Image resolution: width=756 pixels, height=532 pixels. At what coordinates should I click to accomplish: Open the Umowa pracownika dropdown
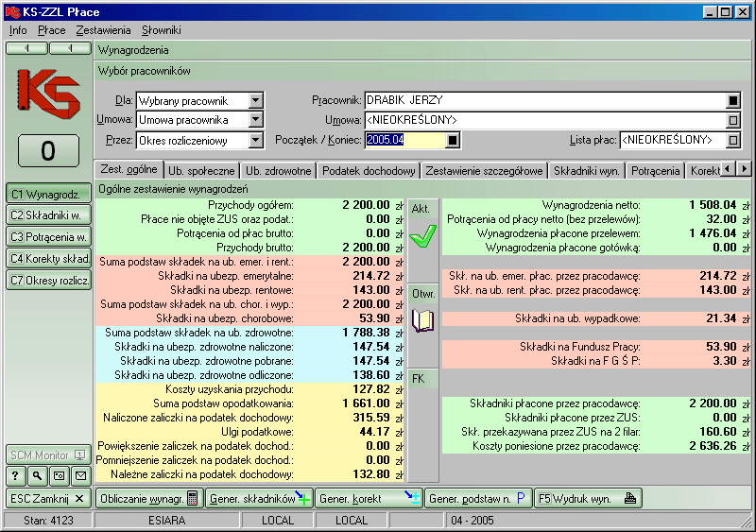point(255,120)
